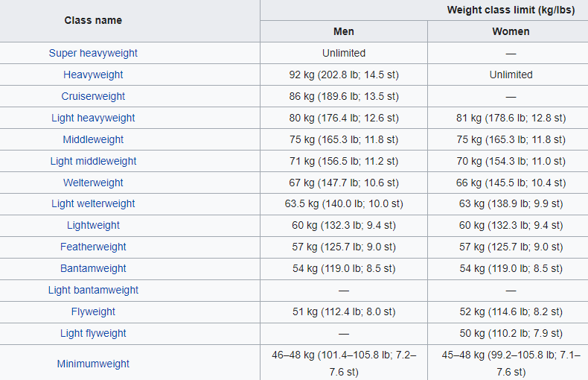The image size is (588, 380).
Task: Click the Light flyweight link
Action: click(93, 333)
